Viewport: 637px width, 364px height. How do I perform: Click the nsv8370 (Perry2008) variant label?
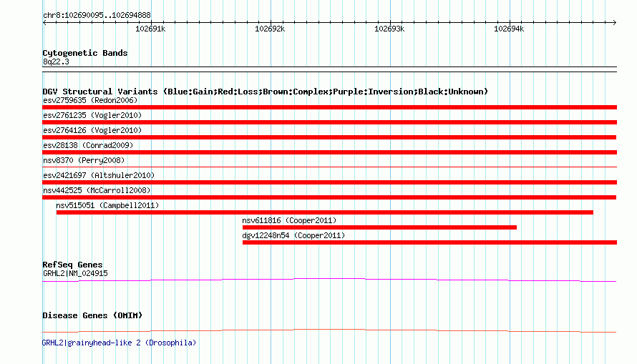(84, 160)
